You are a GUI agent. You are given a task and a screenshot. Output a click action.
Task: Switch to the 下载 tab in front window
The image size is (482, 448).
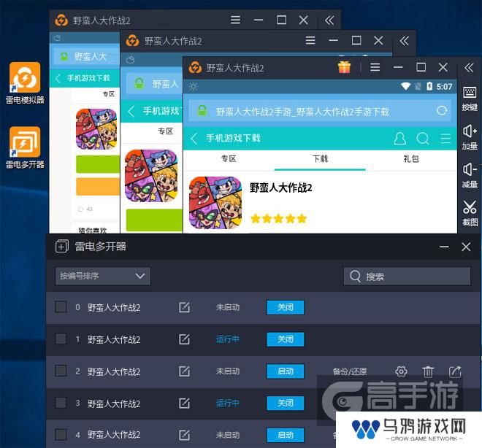320,159
